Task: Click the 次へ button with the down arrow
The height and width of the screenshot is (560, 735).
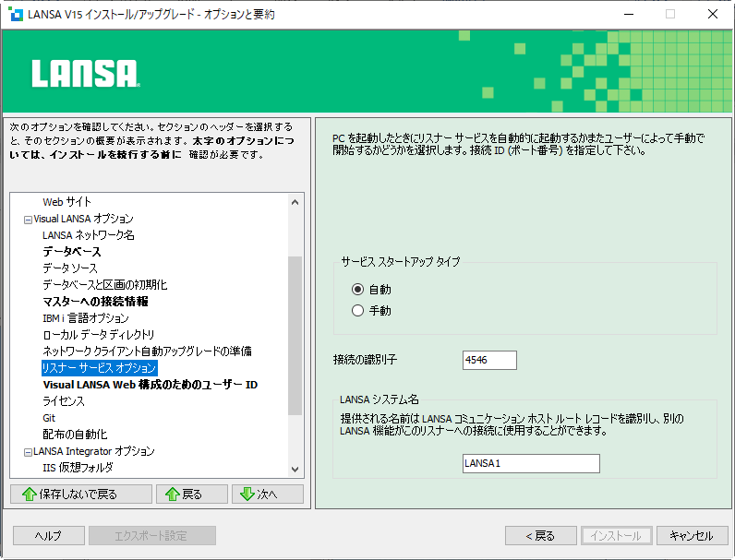Action: coord(268,494)
